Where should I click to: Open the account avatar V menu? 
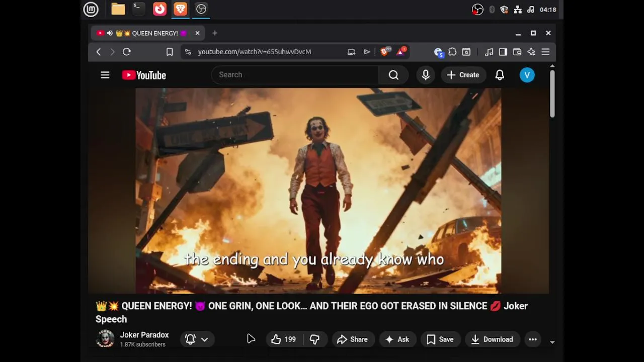tap(527, 75)
